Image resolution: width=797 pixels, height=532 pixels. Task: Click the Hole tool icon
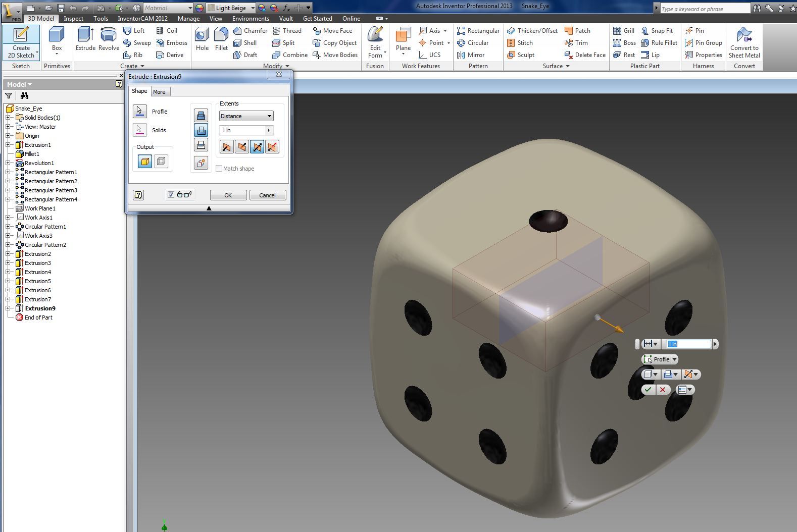tap(202, 39)
